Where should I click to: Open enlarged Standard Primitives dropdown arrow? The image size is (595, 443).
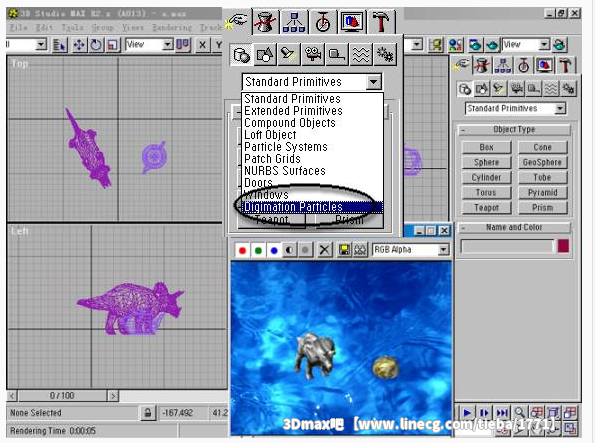[374, 82]
